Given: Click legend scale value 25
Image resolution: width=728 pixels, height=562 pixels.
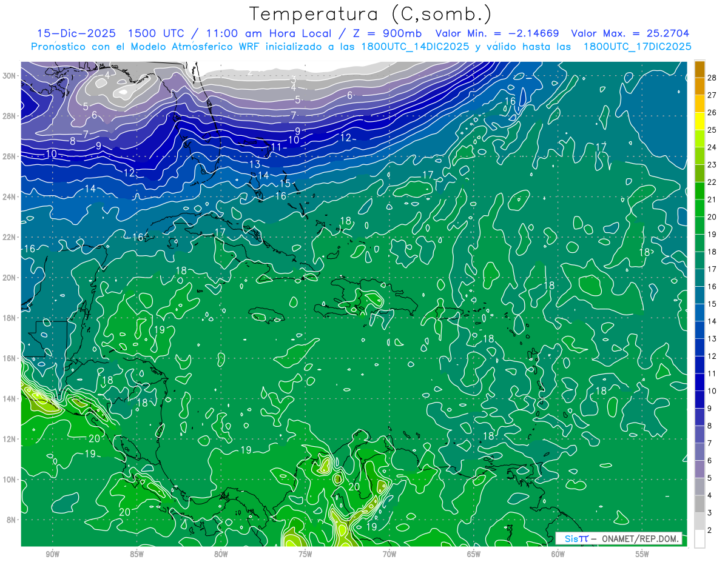Looking at the screenshot, I should (x=712, y=130).
